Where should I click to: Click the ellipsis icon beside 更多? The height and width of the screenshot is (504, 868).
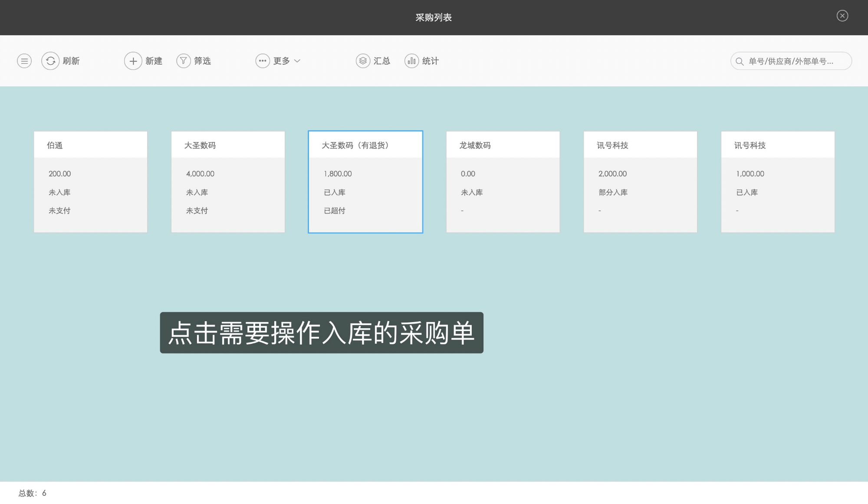[262, 61]
